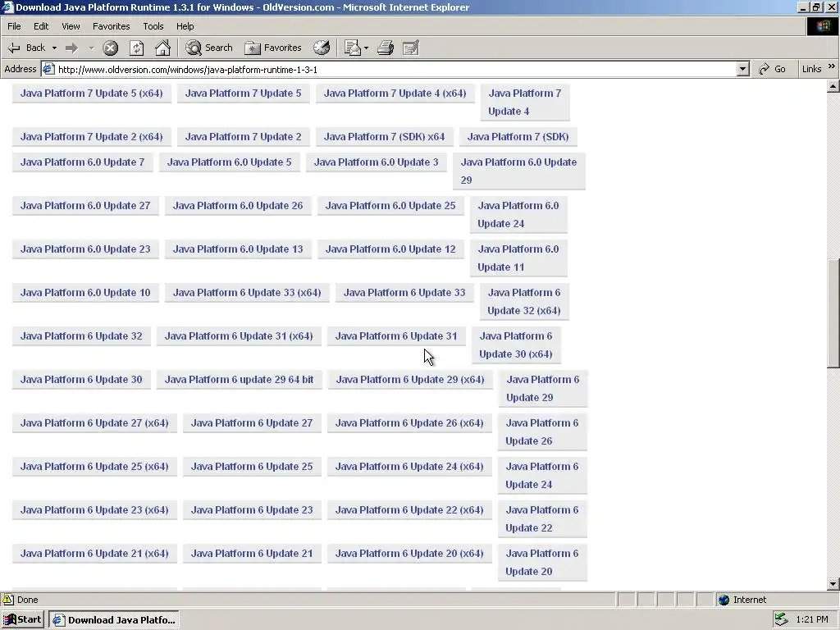This screenshot has height=630, width=840.
Task: Open the File menu
Action: [14, 26]
